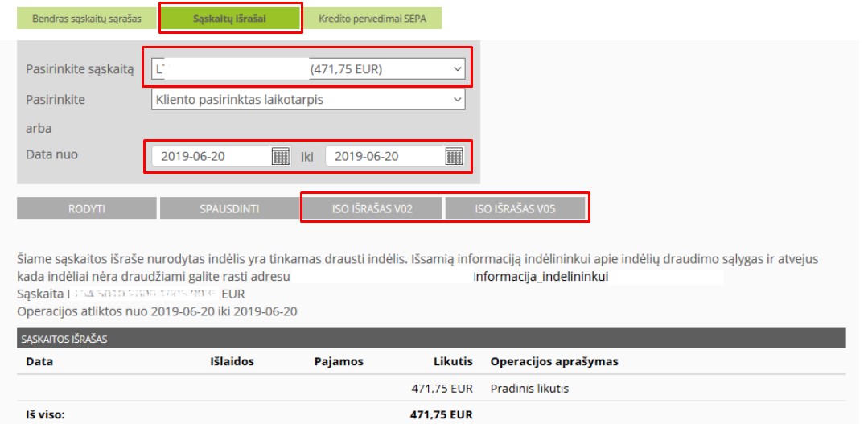The image size is (868, 424).
Task: Expand the Pasirinkite sąskaitą account dropdown
Action: 308,69
